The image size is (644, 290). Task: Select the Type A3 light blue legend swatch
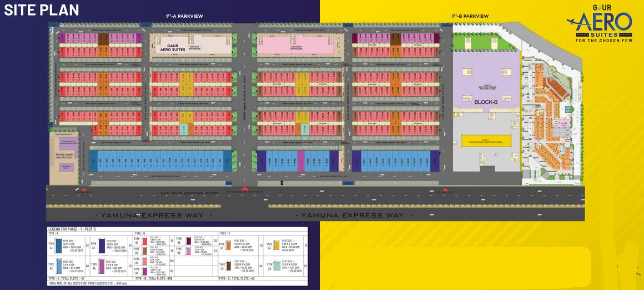click(x=59, y=267)
